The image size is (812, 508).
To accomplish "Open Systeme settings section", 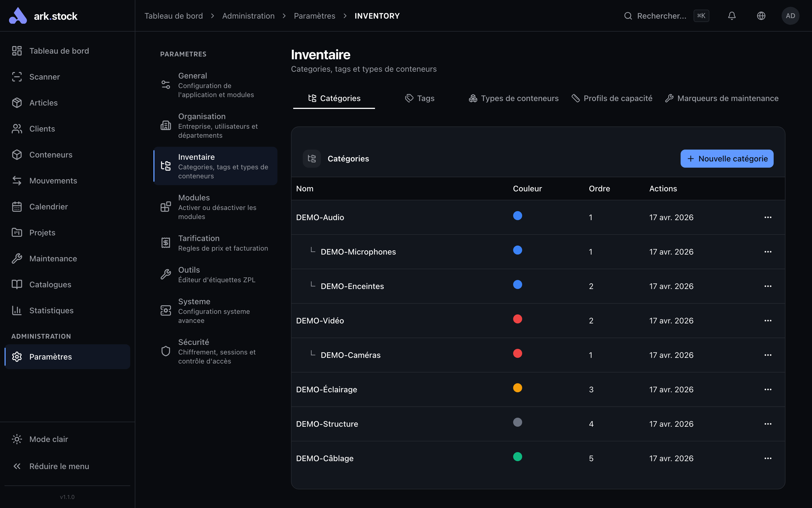I will click(215, 311).
